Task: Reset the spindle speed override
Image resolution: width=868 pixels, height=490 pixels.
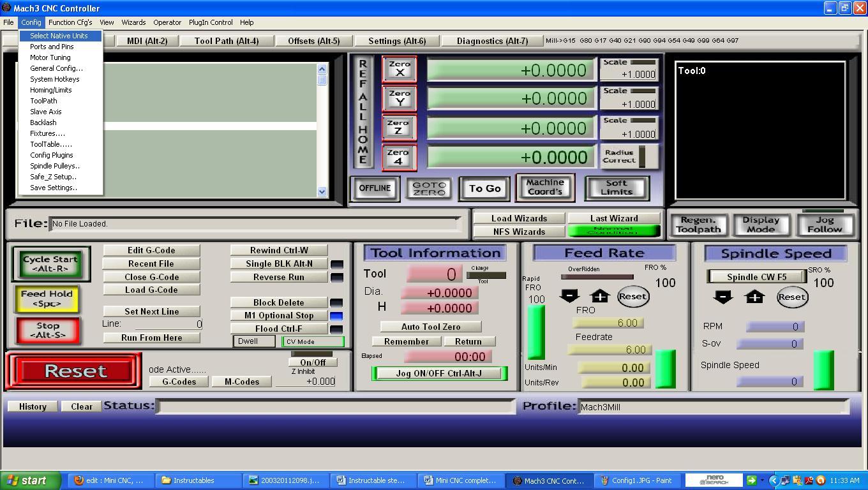Action: click(791, 297)
